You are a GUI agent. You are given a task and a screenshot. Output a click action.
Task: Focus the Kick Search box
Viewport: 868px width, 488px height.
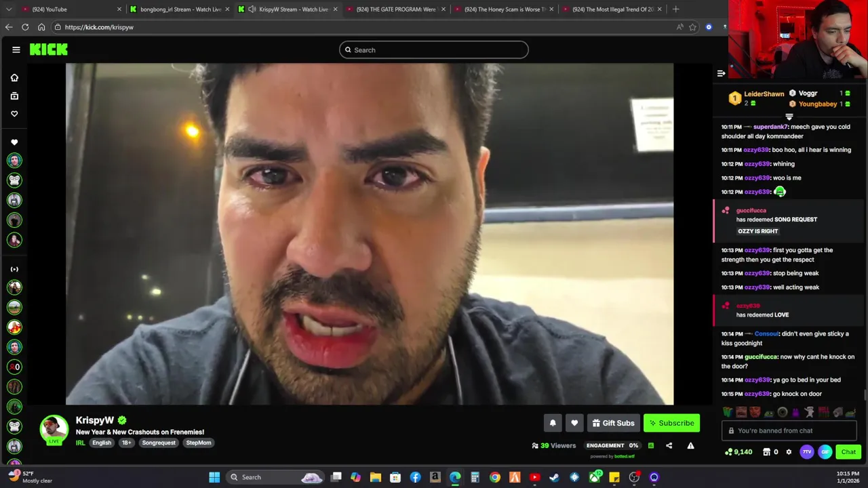tap(433, 49)
